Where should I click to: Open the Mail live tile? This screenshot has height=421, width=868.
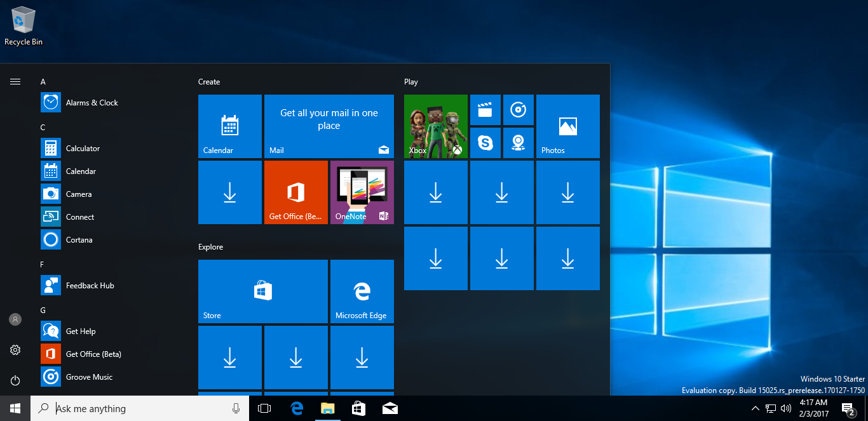click(x=329, y=126)
